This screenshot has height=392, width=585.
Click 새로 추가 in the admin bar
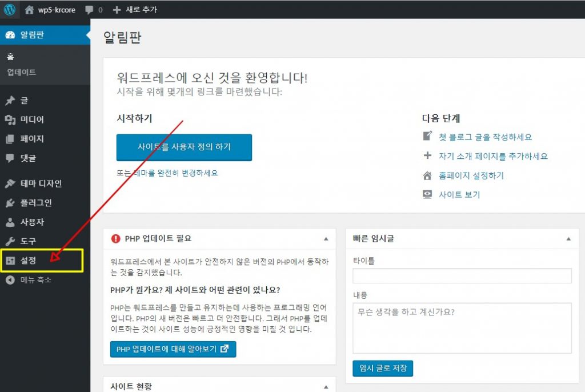click(x=142, y=10)
